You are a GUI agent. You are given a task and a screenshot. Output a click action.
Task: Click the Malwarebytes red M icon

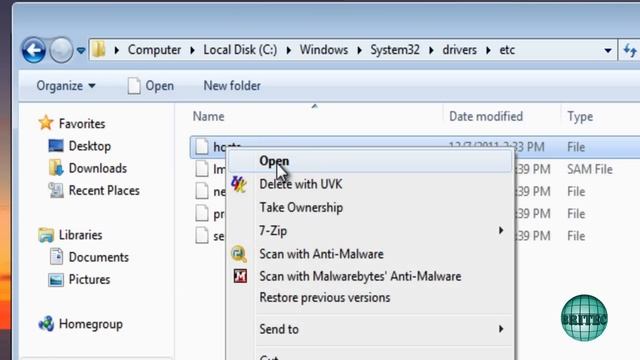[240, 276]
